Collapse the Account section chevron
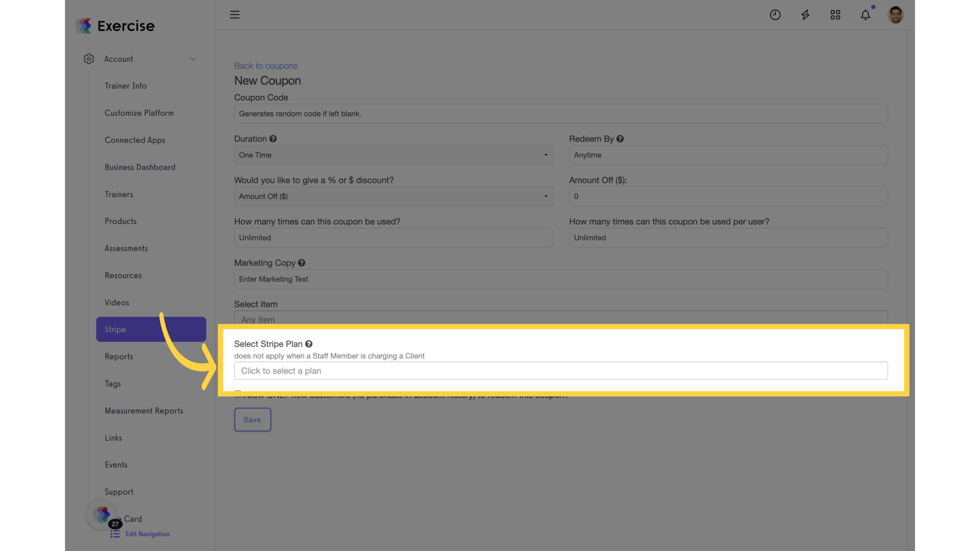The height and width of the screenshot is (551, 980). tap(193, 59)
